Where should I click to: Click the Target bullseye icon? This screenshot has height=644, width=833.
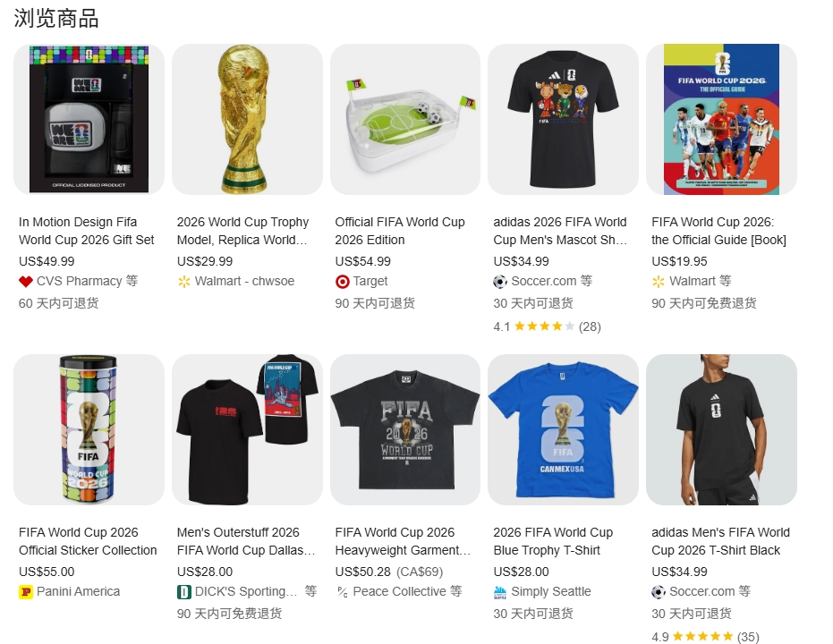click(x=342, y=282)
